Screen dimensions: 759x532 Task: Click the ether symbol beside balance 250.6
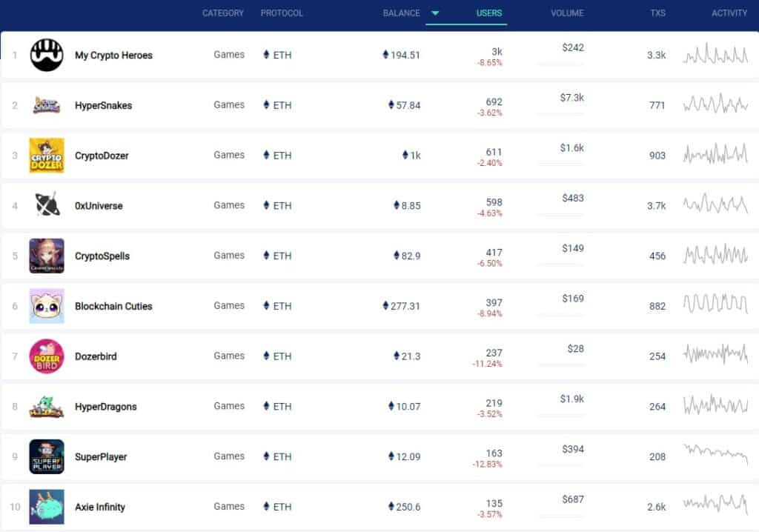click(x=391, y=506)
